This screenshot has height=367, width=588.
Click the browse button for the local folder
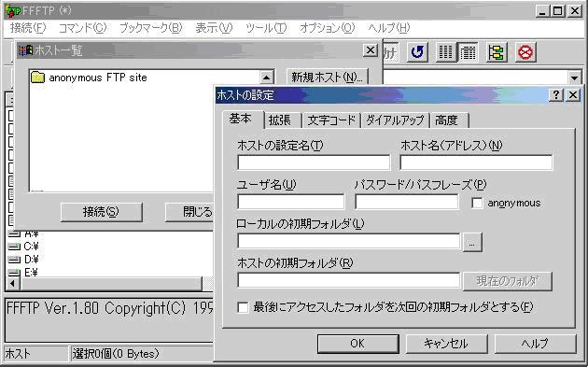472,242
